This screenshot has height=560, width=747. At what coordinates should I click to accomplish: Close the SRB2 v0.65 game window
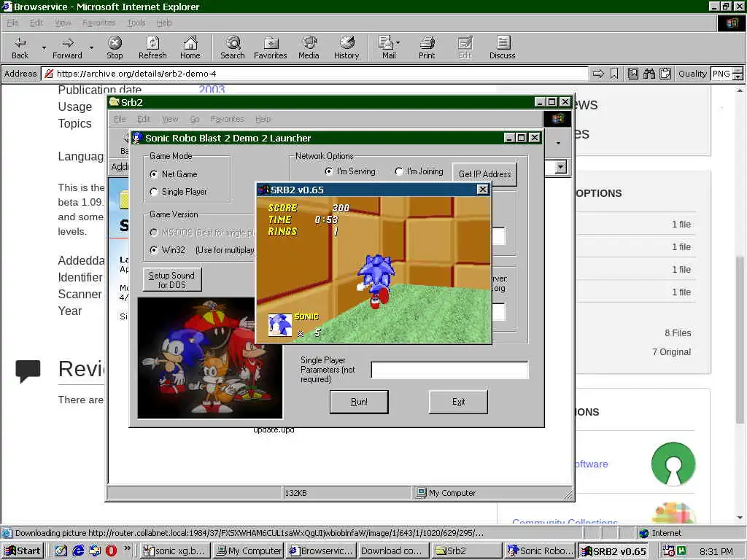tap(483, 190)
